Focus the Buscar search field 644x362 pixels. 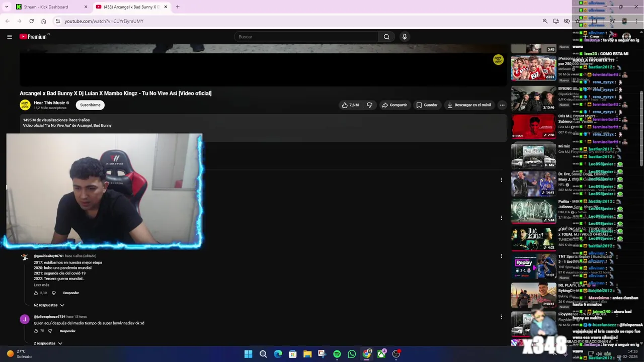306,37
